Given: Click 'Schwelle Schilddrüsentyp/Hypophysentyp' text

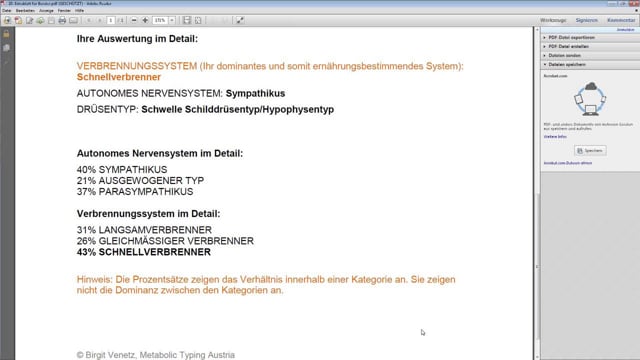Looking at the screenshot, I should pos(238,109).
